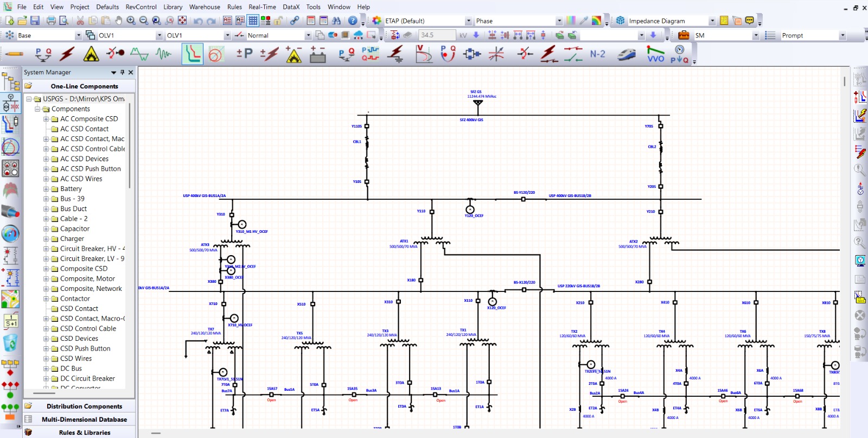Select the VVO analysis icon
This screenshot has height=438, width=868.
pos(656,54)
